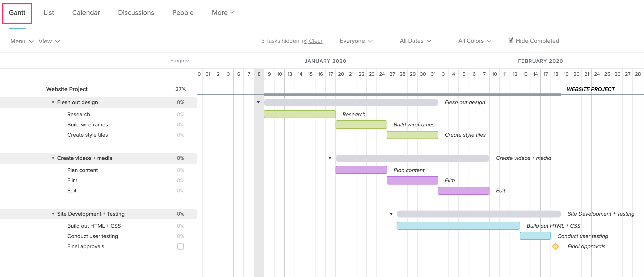Open the Calendar tab
The width and height of the screenshot is (644, 277).
pos(86,13)
